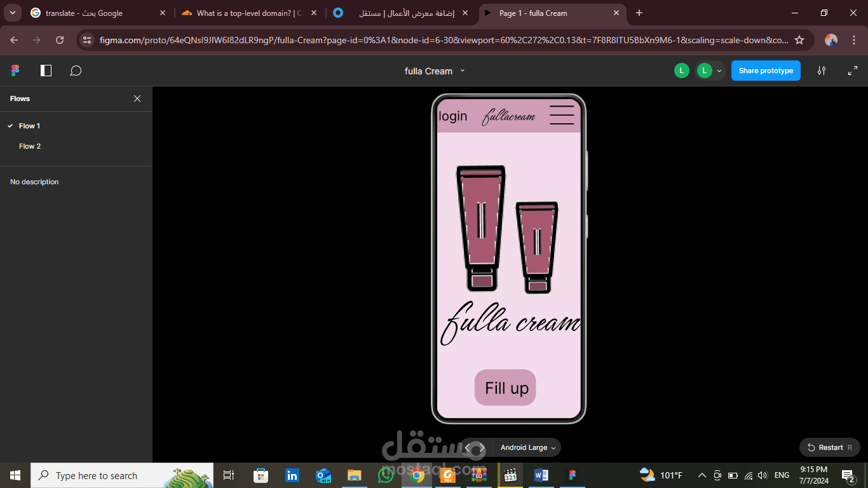Click the Figma logo in the toolbar
868x488 pixels.
click(15, 70)
